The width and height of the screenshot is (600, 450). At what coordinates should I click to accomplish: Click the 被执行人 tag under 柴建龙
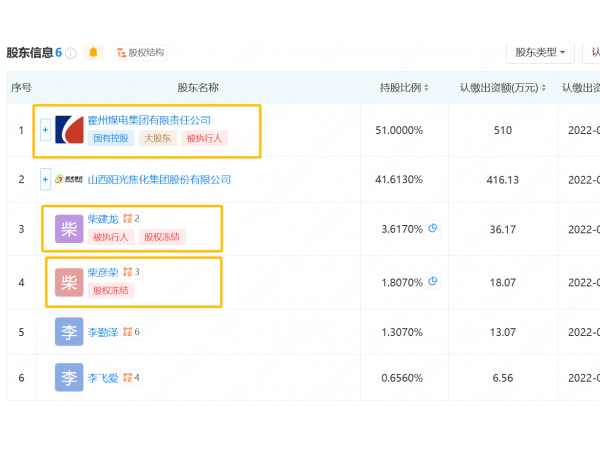click(x=109, y=238)
